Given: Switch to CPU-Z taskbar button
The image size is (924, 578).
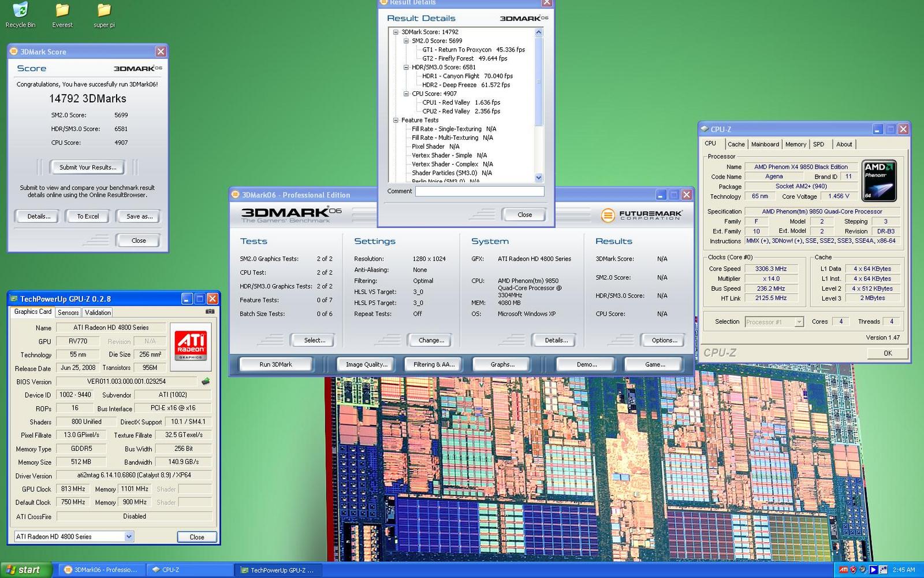Looking at the screenshot, I should coord(189,570).
